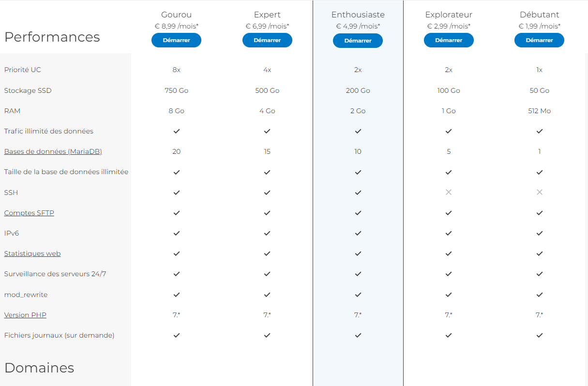
Task: Click Surveillance des serveurs checkmark under Gourou
Action: 177,274
